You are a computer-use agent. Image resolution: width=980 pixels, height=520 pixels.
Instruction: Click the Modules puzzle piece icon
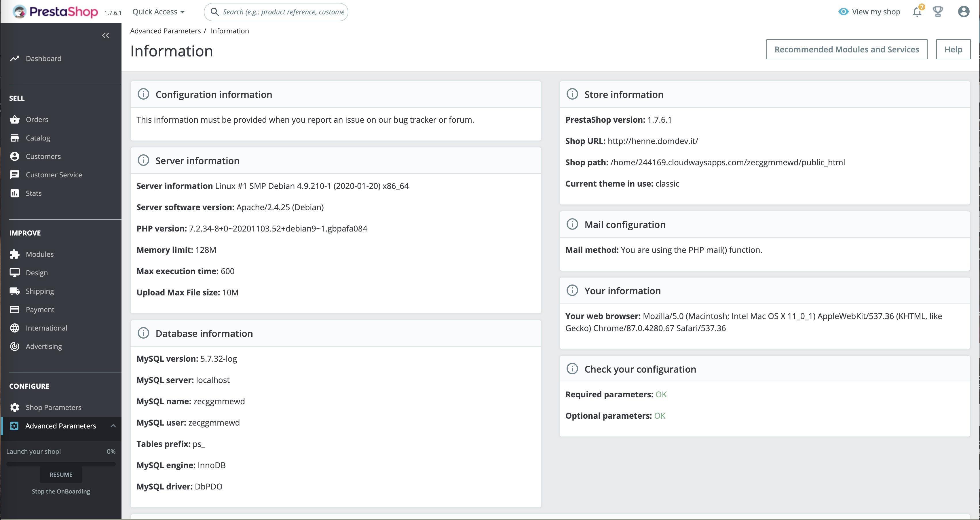pos(14,254)
